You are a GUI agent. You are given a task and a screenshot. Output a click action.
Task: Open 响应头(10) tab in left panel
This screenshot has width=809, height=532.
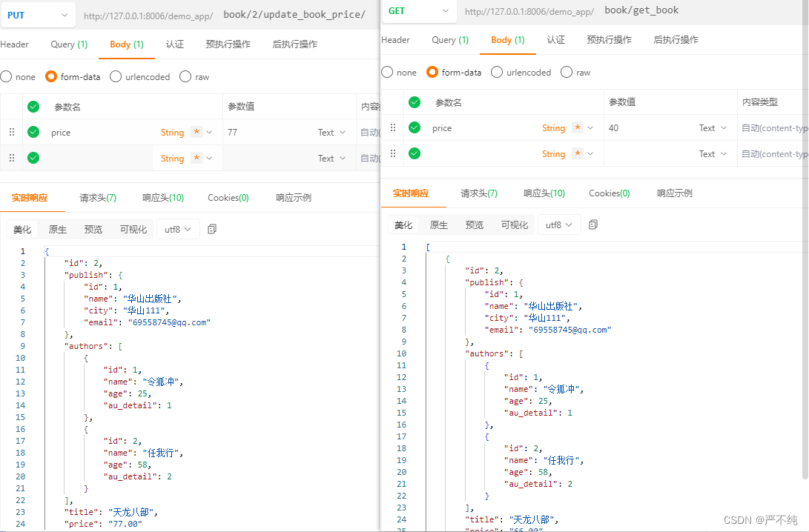(x=163, y=198)
